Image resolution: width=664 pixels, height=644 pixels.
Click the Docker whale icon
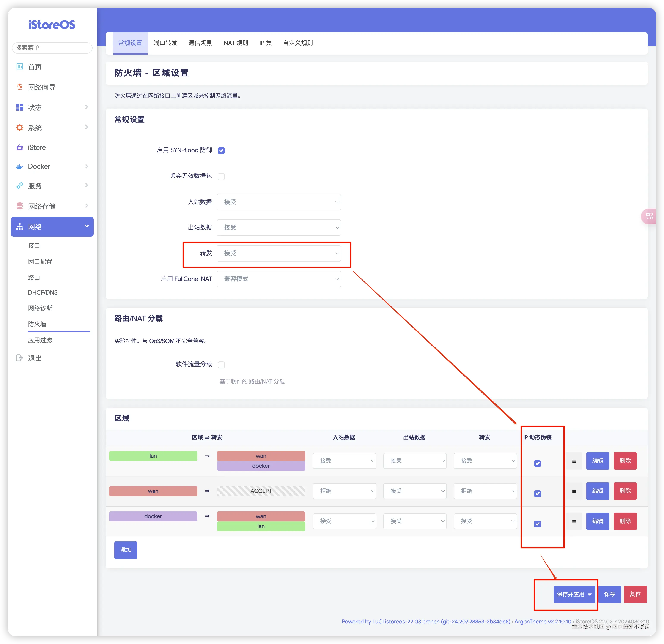pyautogui.click(x=20, y=166)
